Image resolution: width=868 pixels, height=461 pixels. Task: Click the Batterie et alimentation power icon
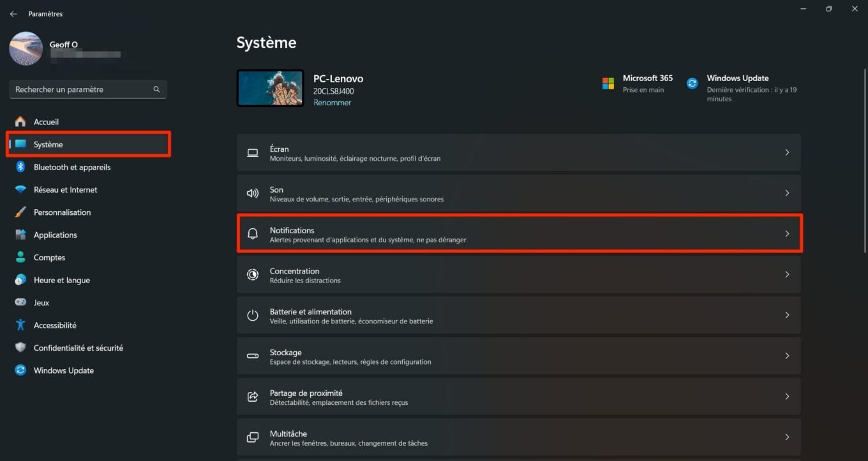[x=253, y=315]
